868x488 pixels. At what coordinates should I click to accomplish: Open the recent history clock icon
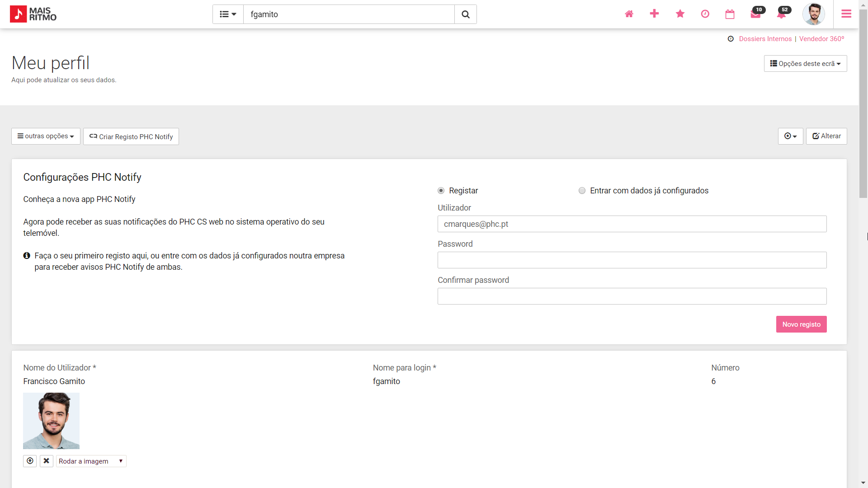705,14
